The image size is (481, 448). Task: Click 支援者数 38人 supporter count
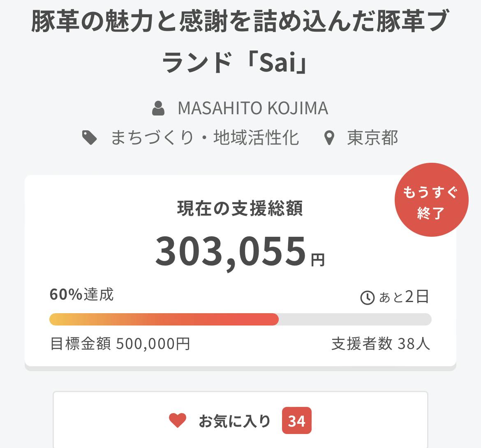(381, 344)
